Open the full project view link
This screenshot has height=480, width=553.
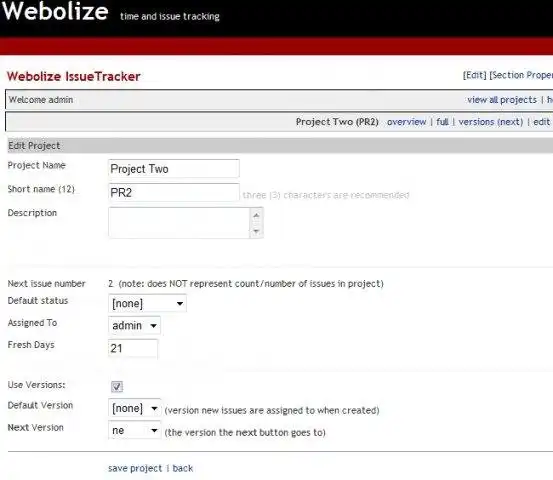(442, 122)
